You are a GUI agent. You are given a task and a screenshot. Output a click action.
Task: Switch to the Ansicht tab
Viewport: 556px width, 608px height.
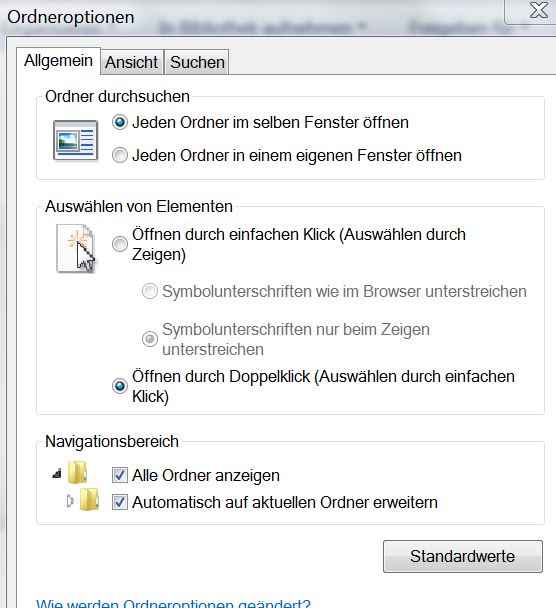132,62
